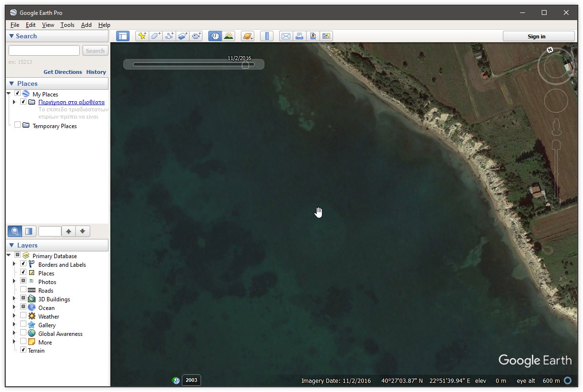Screen dimensions: 583x392
Task: Expand the Ocean layer arrow
Action: point(14,307)
